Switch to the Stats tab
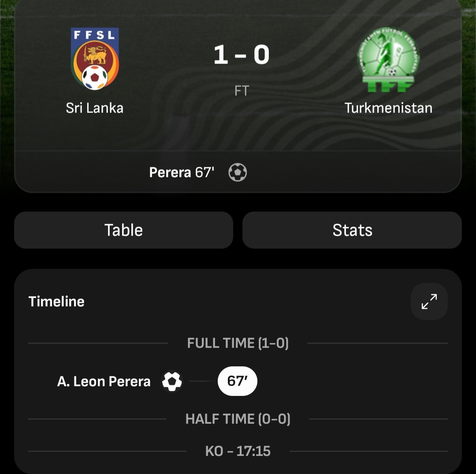This screenshot has height=474, width=476. (x=352, y=230)
